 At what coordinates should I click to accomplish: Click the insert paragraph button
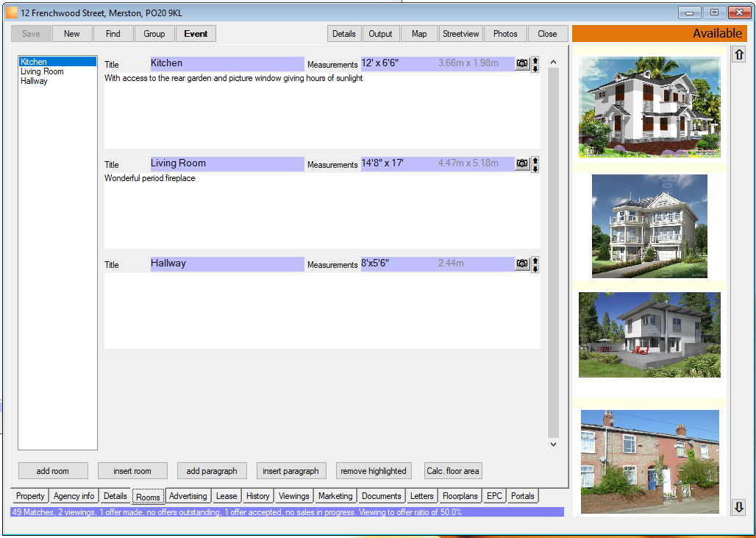[291, 471]
